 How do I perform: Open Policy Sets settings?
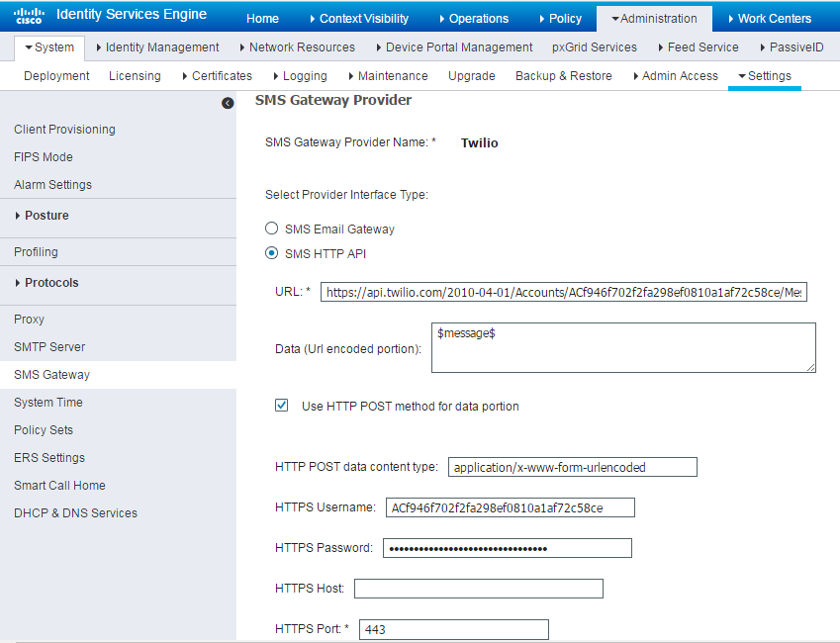pos(44,429)
